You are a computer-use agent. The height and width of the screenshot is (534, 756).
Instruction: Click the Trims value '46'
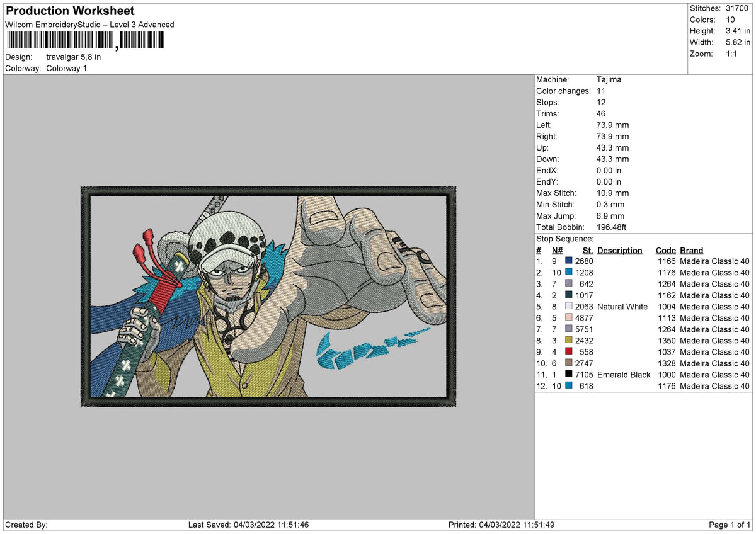click(602, 114)
